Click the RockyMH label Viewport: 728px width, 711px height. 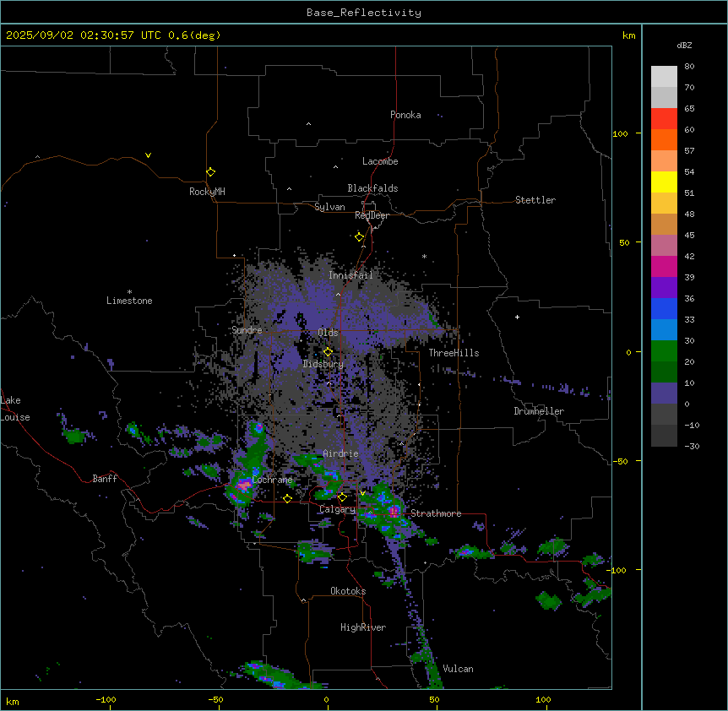click(207, 192)
